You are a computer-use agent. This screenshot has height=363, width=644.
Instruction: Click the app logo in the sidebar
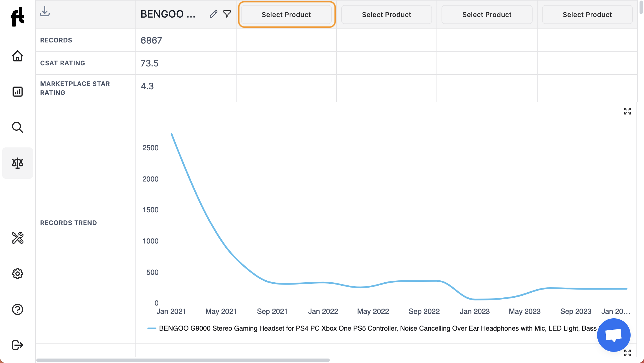tap(18, 17)
